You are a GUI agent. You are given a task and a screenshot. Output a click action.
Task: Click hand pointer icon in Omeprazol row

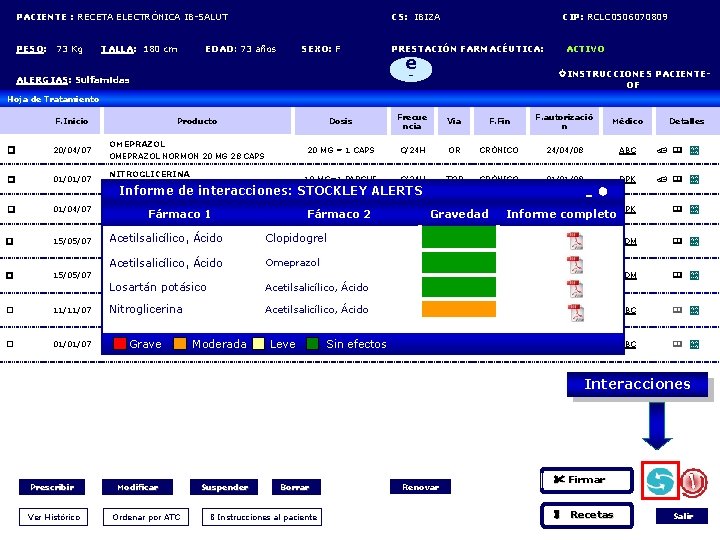[662, 150]
